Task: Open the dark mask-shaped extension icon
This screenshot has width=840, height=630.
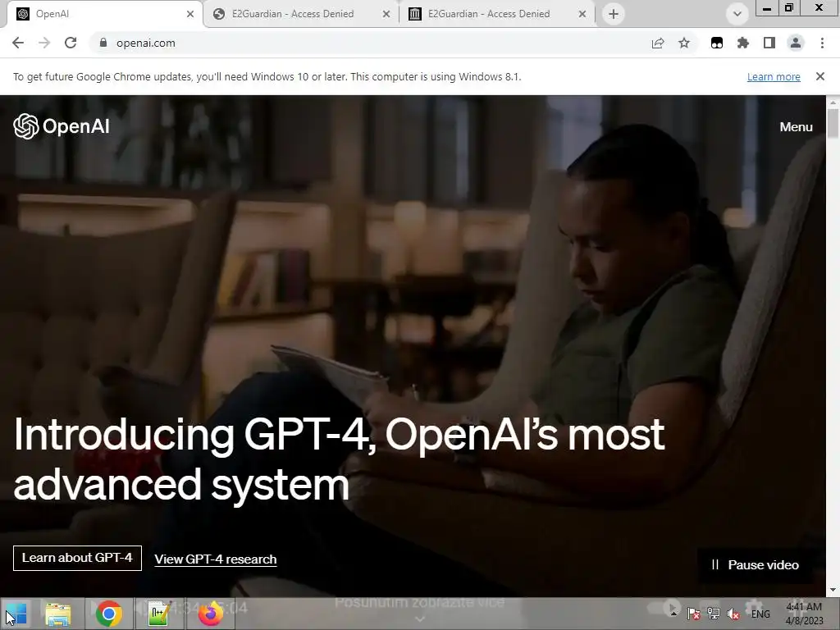Action: point(717,43)
